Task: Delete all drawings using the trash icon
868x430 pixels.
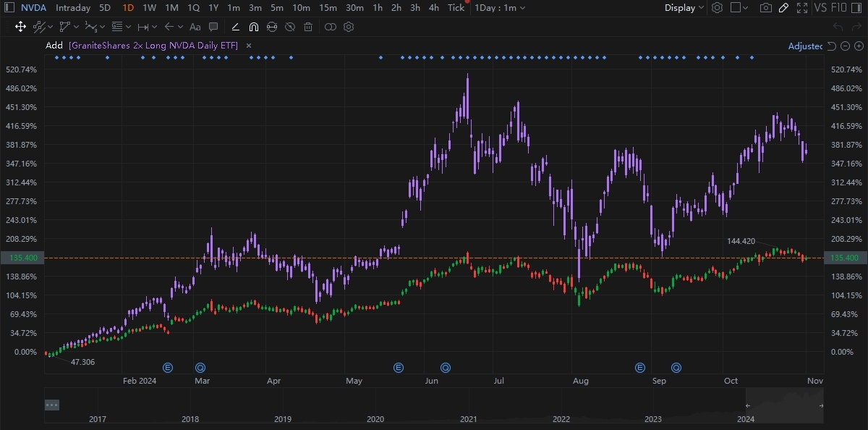Action: point(307,27)
